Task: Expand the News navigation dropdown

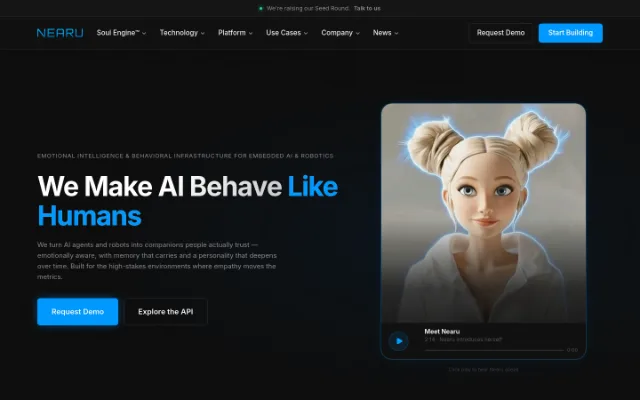Action: point(385,33)
